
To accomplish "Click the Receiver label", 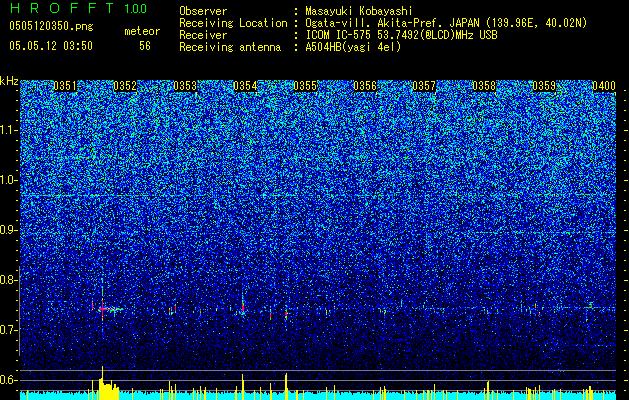I will point(203,35).
